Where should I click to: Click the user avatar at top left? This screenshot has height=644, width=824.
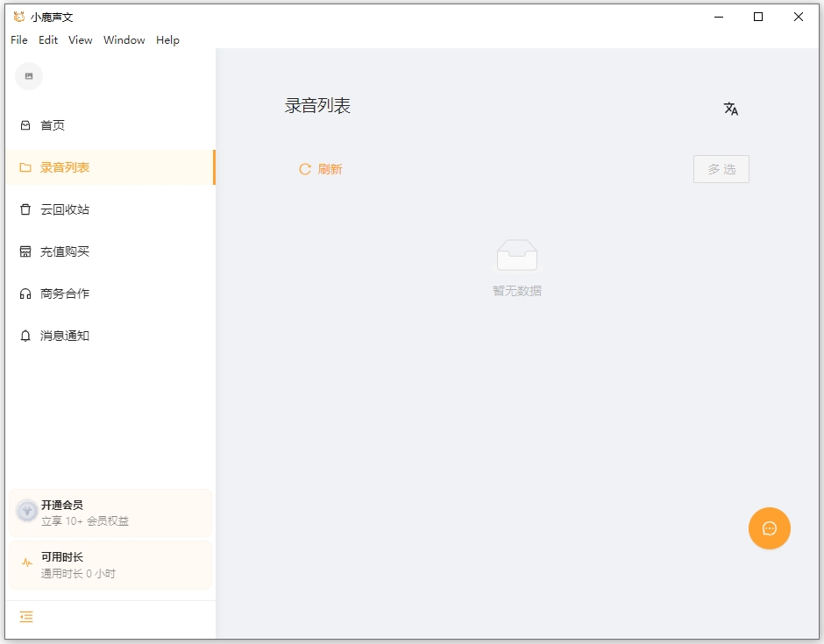pos(28,76)
